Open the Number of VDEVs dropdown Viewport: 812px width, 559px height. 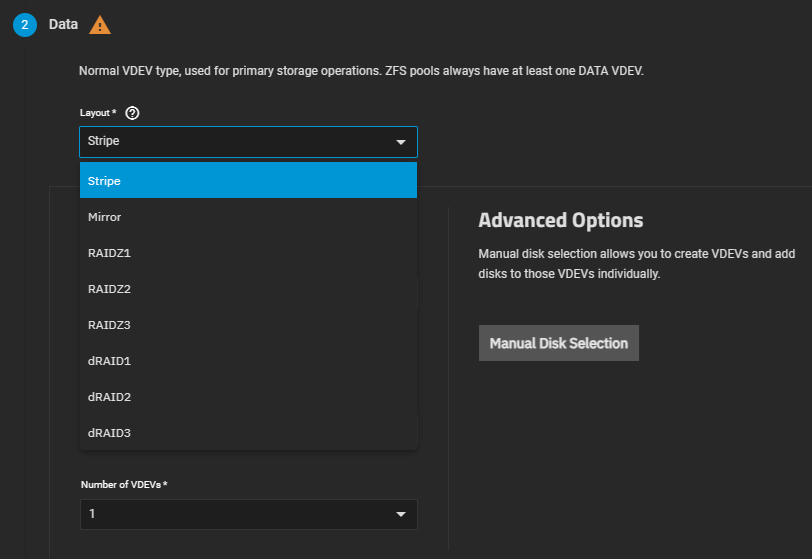click(x=249, y=514)
